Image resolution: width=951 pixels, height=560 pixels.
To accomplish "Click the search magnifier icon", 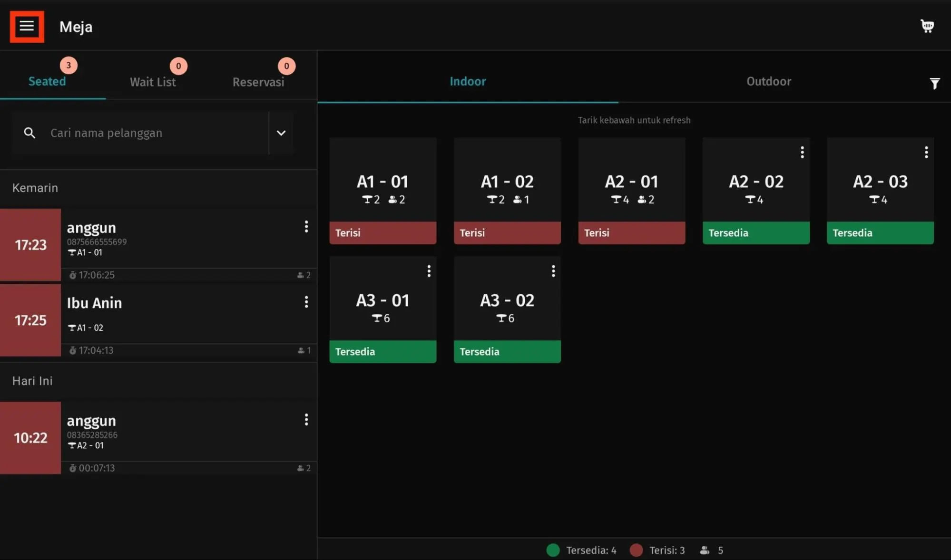I will coord(29,133).
